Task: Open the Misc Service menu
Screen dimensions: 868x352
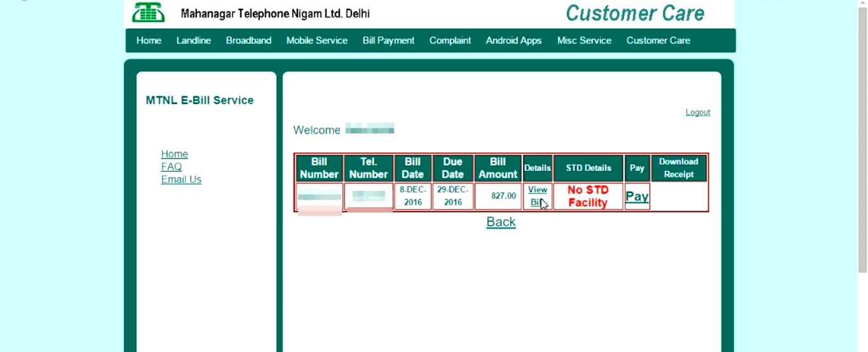Action: 584,41
